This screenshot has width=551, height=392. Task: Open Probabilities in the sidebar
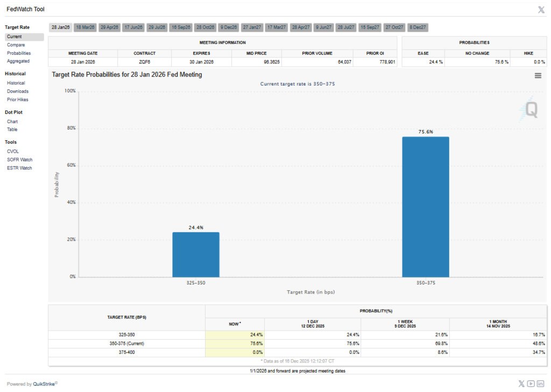[x=19, y=53]
